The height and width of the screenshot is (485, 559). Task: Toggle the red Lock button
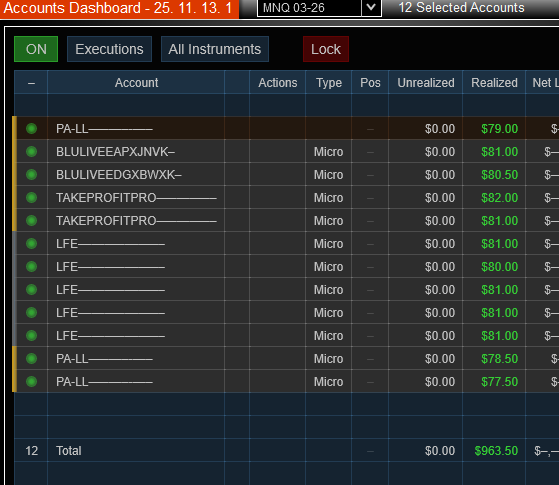[326, 49]
